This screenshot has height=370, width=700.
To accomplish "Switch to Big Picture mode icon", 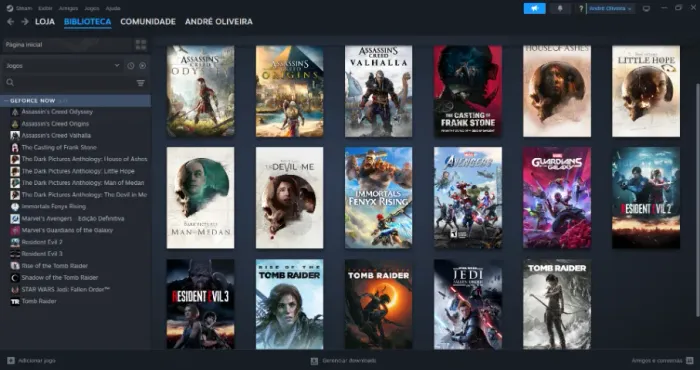I will (x=646, y=8).
